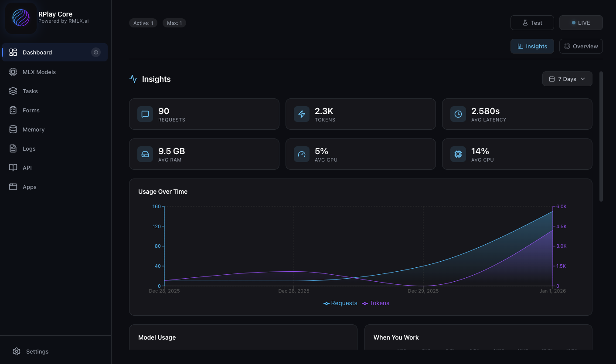Select the AVG GPU gauge card
Screen dimensions: 616x364
(361, 154)
